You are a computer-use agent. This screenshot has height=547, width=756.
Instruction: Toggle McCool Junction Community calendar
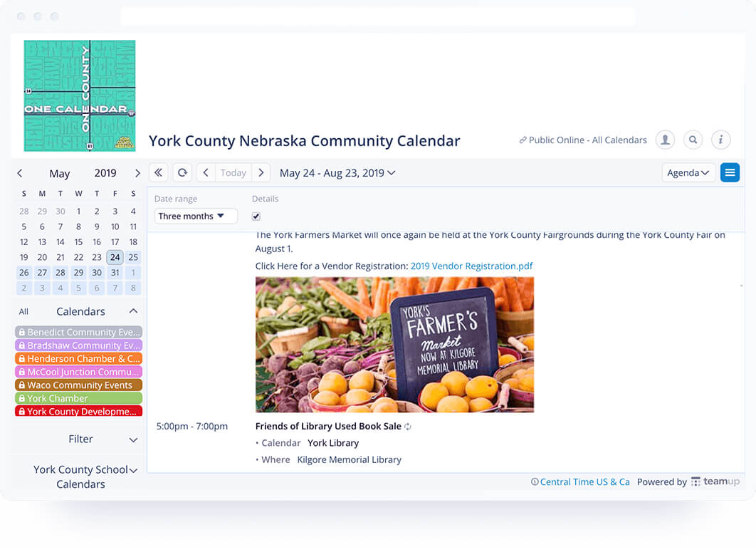coord(78,372)
